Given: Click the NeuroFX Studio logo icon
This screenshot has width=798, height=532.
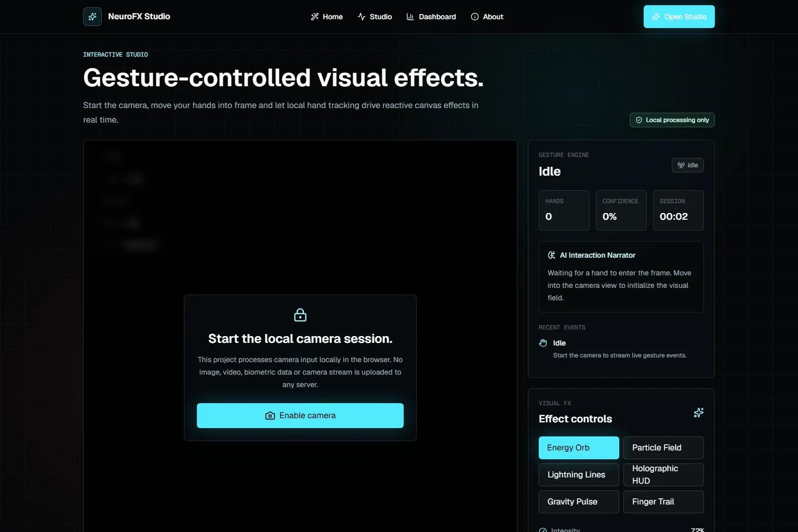Looking at the screenshot, I should [x=92, y=17].
